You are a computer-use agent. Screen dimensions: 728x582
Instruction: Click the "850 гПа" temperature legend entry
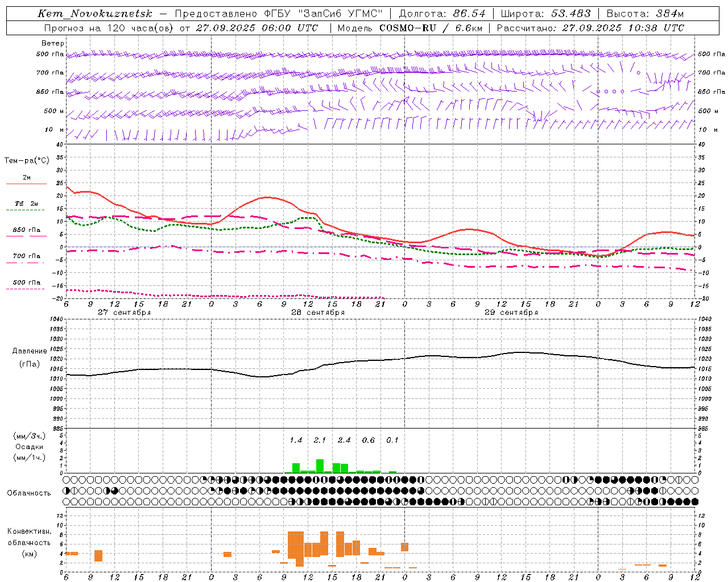tap(27, 230)
